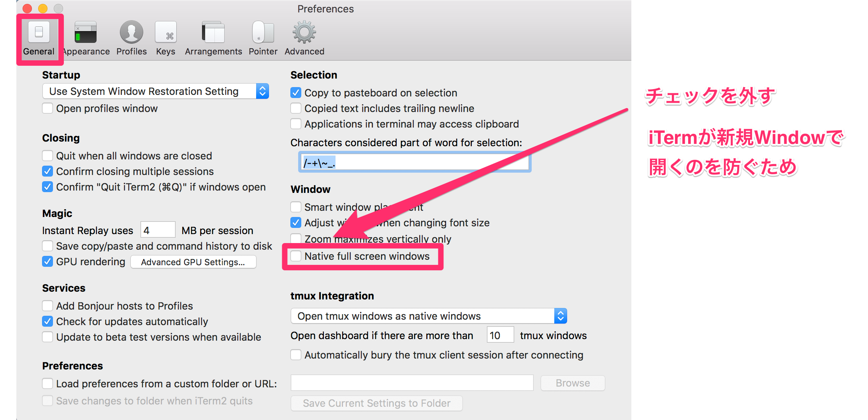
Task: Minimize the Preferences window with yellow button
Action: pyautogui.click(x=43, y=9)
